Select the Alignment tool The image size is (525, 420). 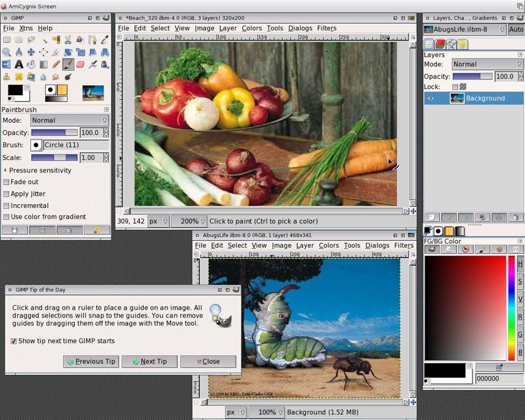43,52
